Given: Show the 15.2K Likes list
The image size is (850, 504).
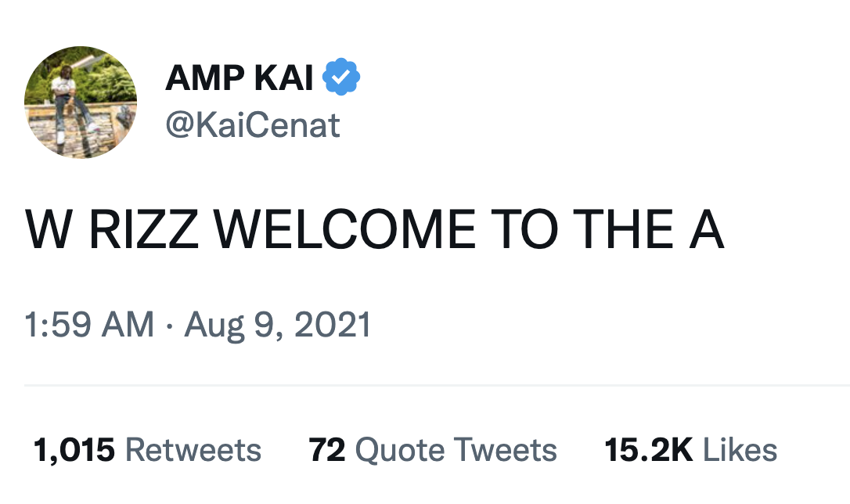Looking at the screenshot, I should coord(690,450).
